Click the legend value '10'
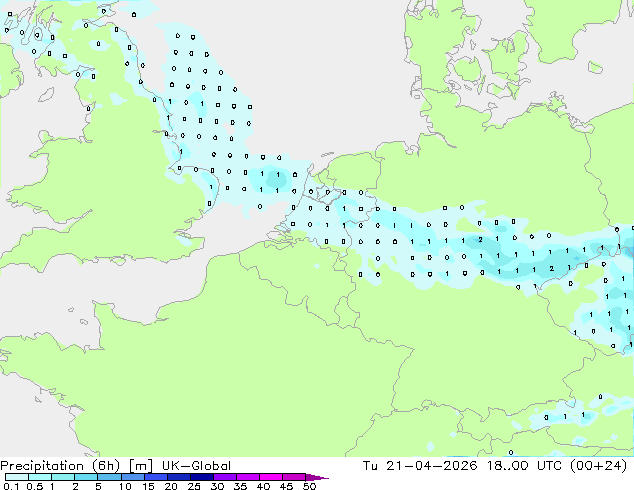Screen dimensions: 634x490 (125, 486)
